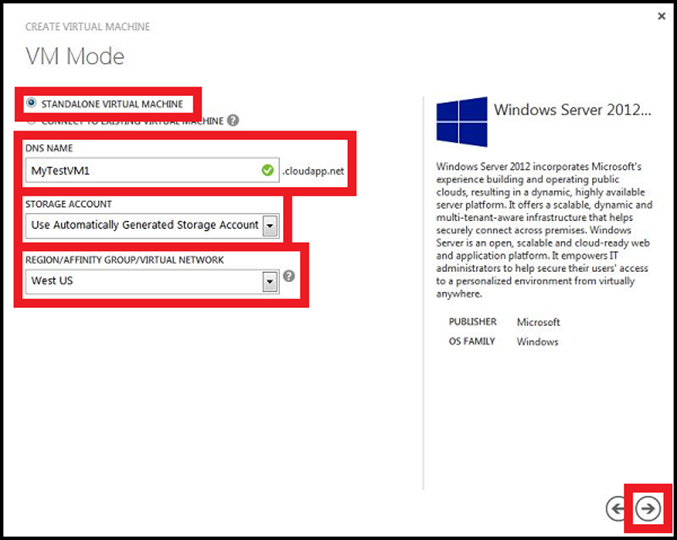Click the VM Mode heading

[75, 57]
